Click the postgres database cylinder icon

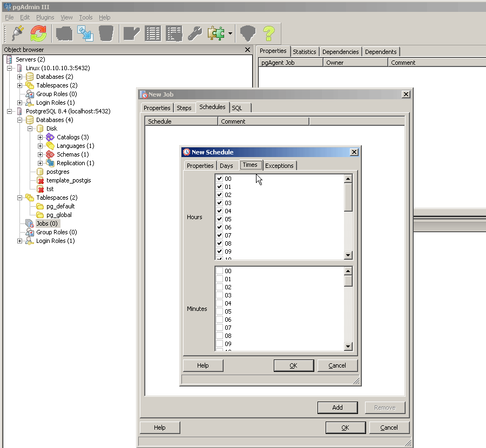click(40, 172)
